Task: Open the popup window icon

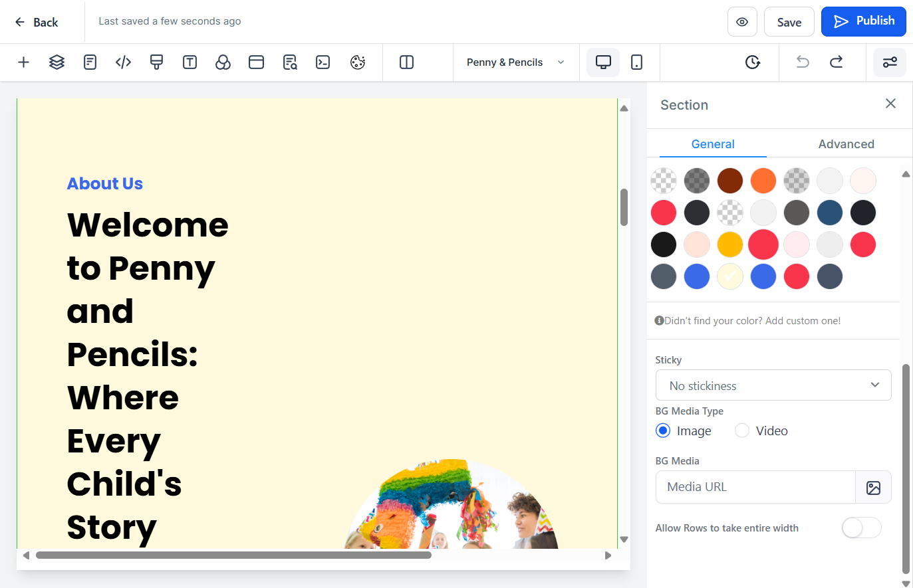Action: pyautogui.click(x=256, y=62)
